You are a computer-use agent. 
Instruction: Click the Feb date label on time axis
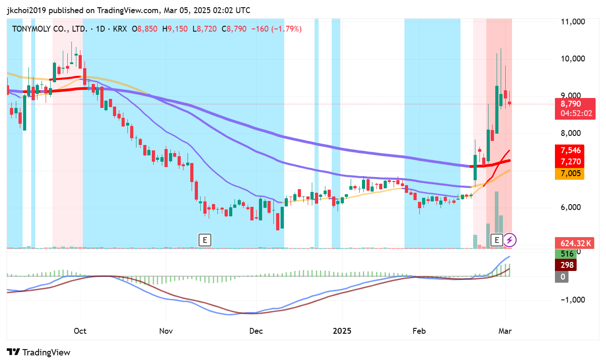tap(419, 331)
